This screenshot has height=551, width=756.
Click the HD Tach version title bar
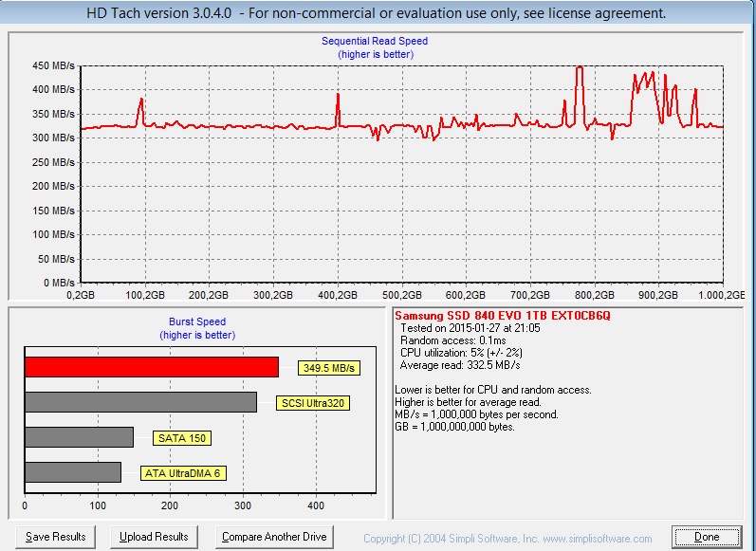click(376, 13)
